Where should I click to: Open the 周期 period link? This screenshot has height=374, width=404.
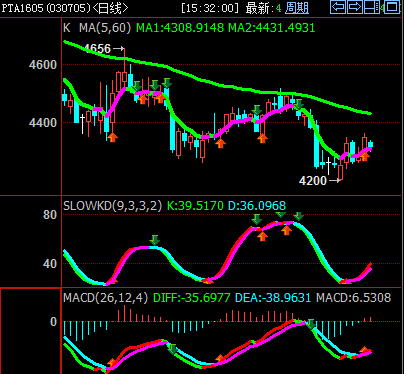(297, 8)
